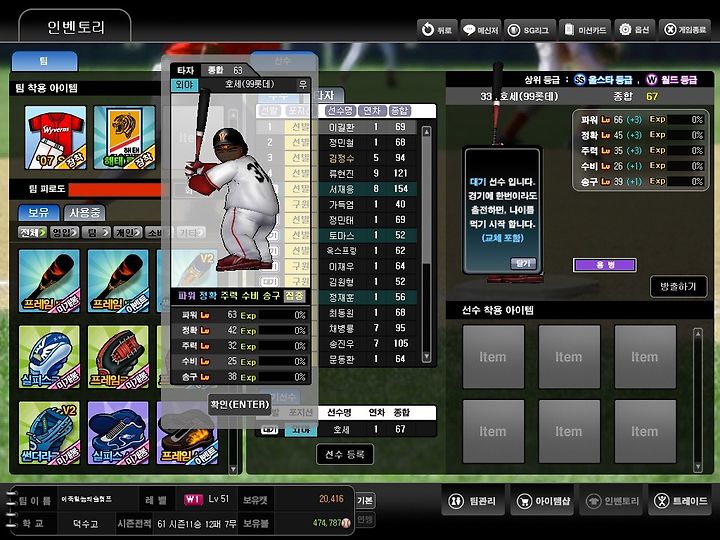This screenshot has height=540, width=720.
Task: Sort player list by 종합 header
Action: pos(399,111)
